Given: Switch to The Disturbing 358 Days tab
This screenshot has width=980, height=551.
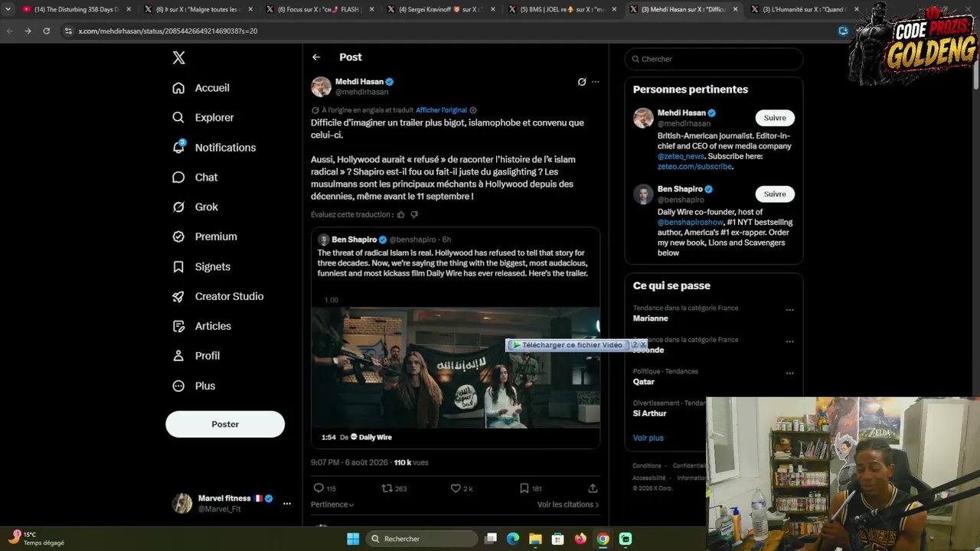Looking at the screenshot, I should (77, 9).
